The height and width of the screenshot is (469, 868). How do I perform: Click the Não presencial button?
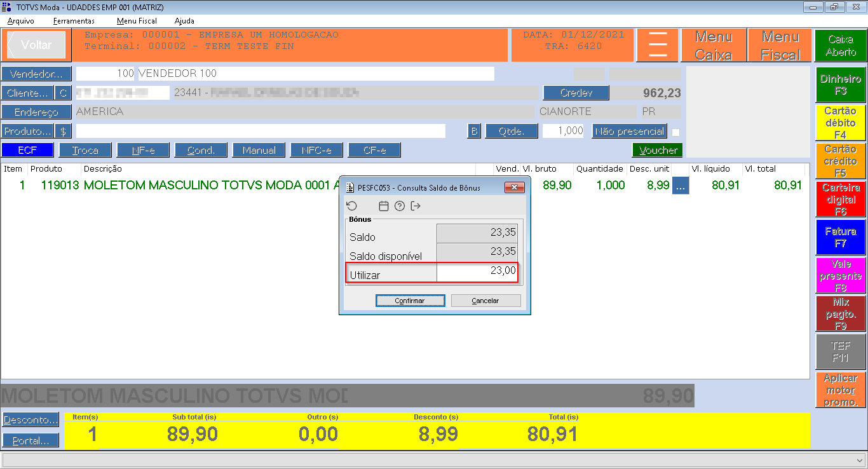click(x=630, y=131)
